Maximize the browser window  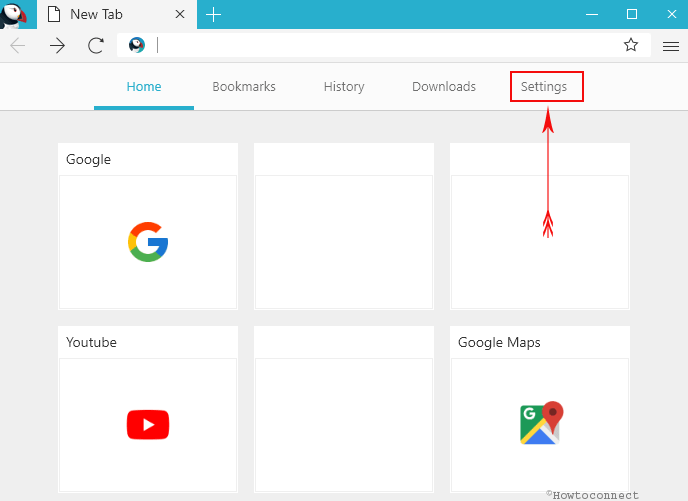coord(632,14)
